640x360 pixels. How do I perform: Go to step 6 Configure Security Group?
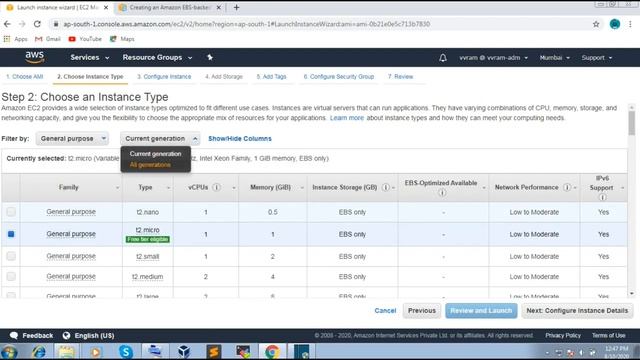tap(339, 77)
